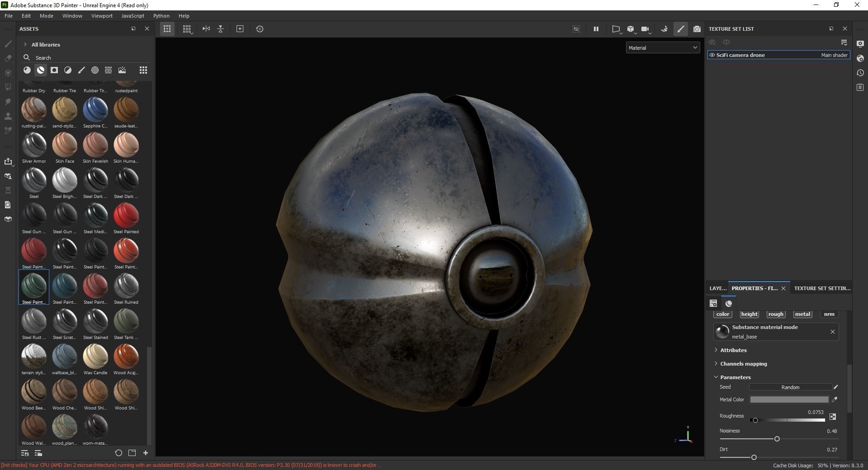The image size is (868, 470).
Task: Filter assets by Smart materials
Action: pyautogui.click(x=41, y=70)
